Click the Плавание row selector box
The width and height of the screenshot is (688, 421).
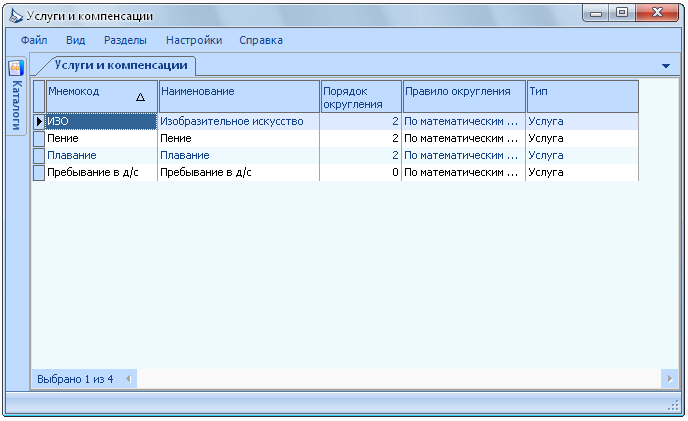(x=39, y=155)
